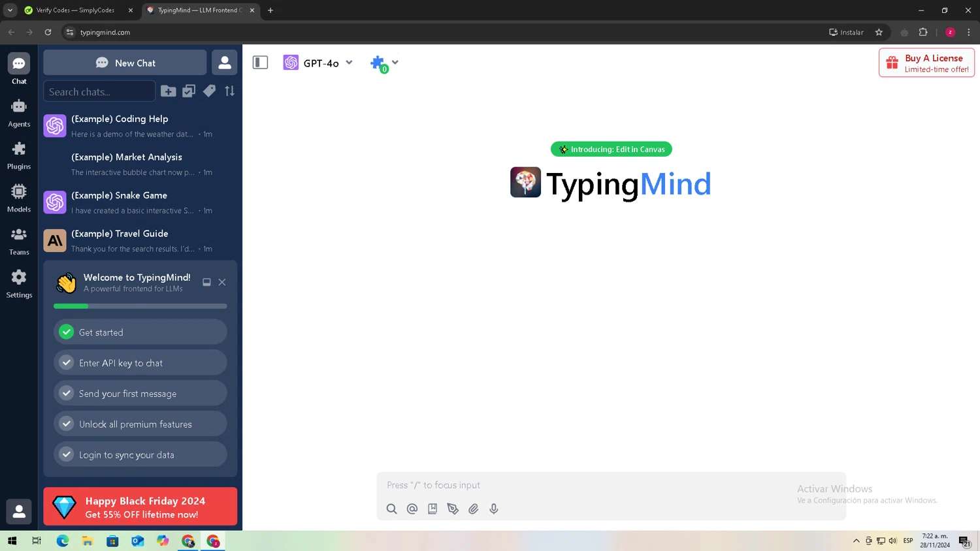
Task: Click the Search chats input field
Action: tap(99, 91)
